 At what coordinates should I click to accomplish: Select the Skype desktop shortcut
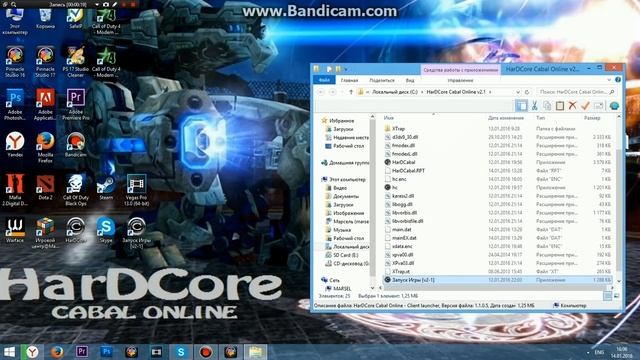(x=106, y=230)
